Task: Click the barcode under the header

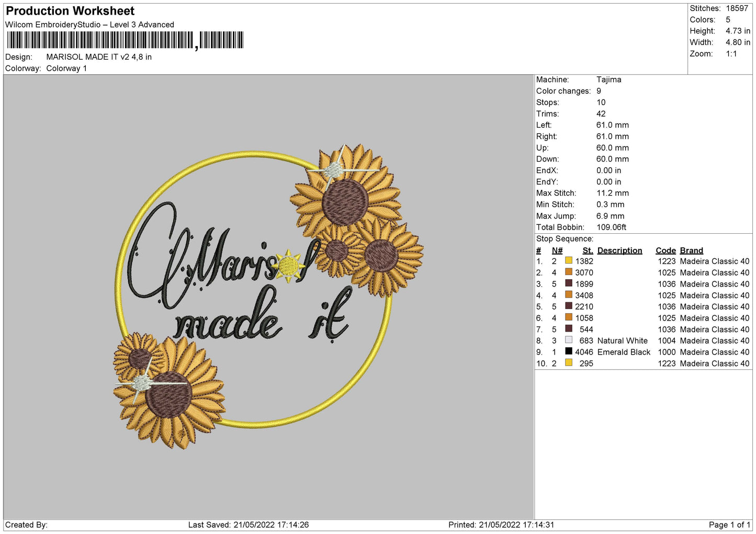Action: 125,40
